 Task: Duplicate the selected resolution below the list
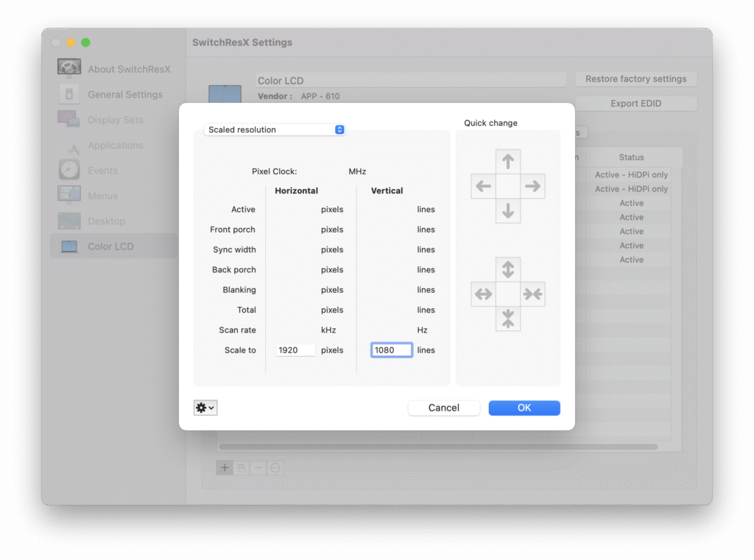(x=242, y=467)
